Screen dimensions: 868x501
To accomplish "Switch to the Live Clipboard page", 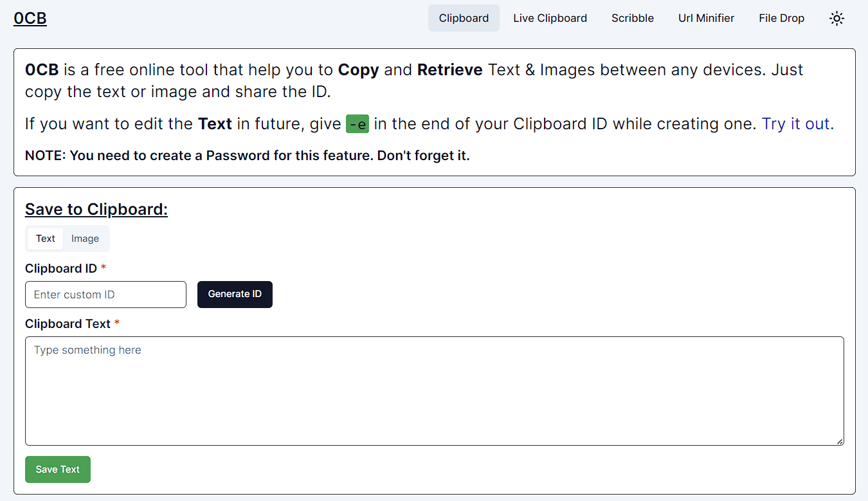I will [x=550, y=19].
